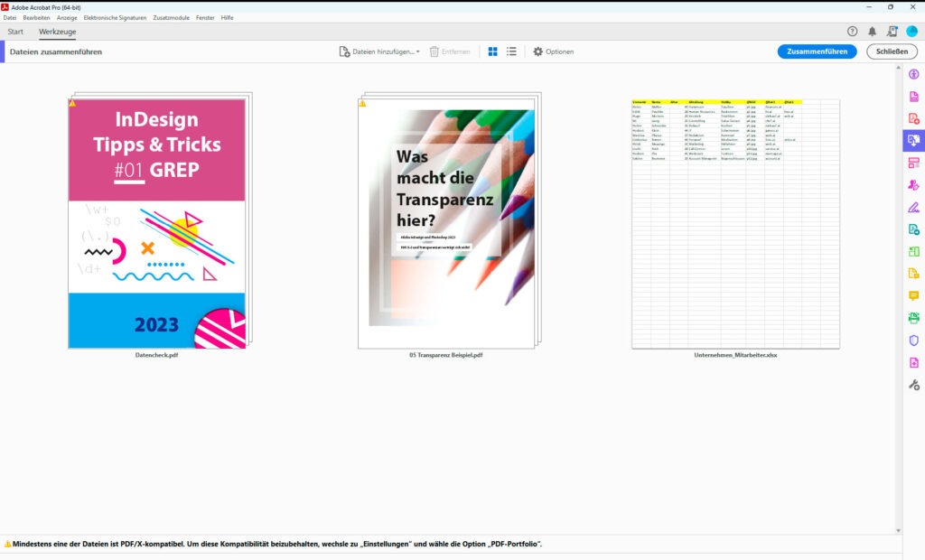Click the magenta stamp and pen sidebar icon
The height and width of the screenshot is (560, 925).
pos(914,185)
